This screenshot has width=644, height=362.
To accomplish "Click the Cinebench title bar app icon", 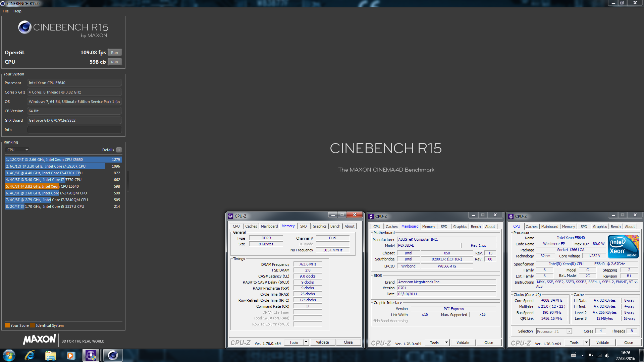I will click(3, 3).
